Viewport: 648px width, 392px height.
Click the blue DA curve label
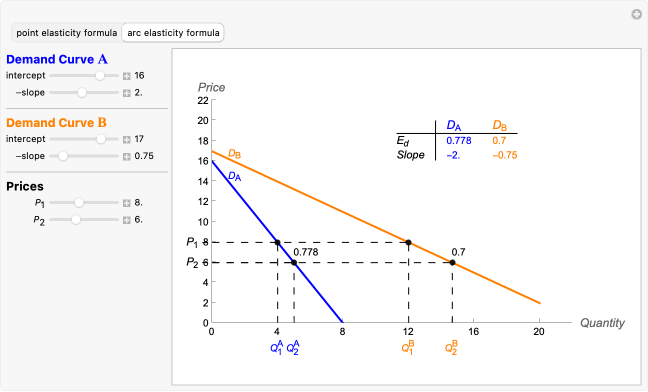pos(235,176)
